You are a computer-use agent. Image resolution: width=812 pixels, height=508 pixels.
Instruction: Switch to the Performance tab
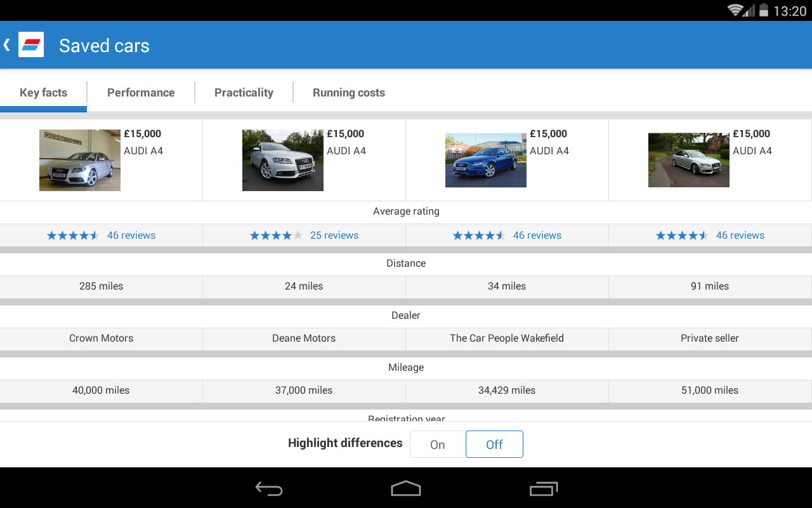tap(141, 92)
